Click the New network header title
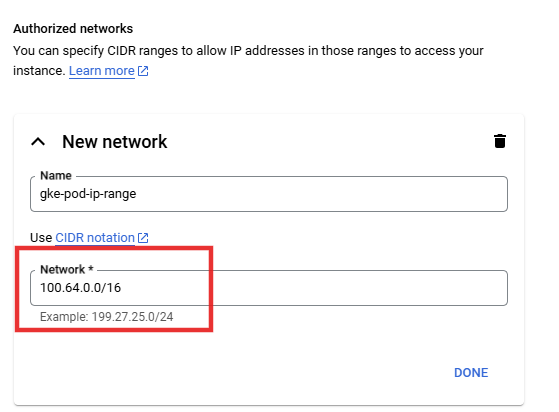Viewport: 559px width, 412px height. point(114,142)
